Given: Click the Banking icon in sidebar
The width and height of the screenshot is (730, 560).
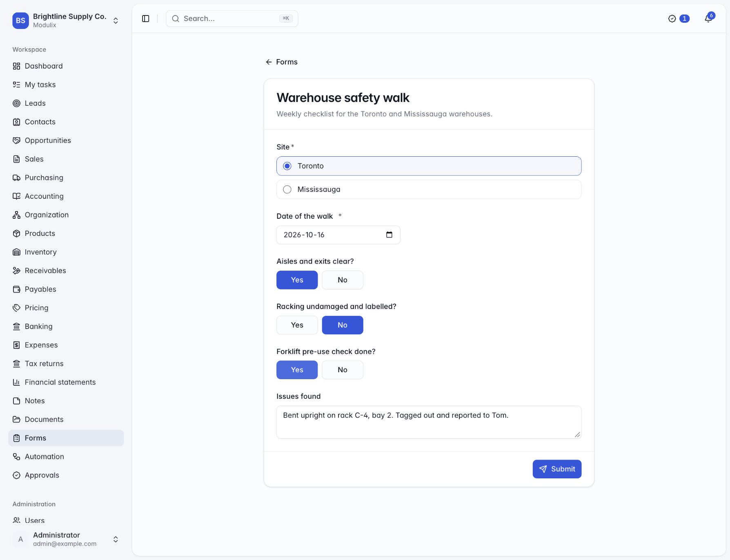Looking at the screenshot, I should (16, 327).
